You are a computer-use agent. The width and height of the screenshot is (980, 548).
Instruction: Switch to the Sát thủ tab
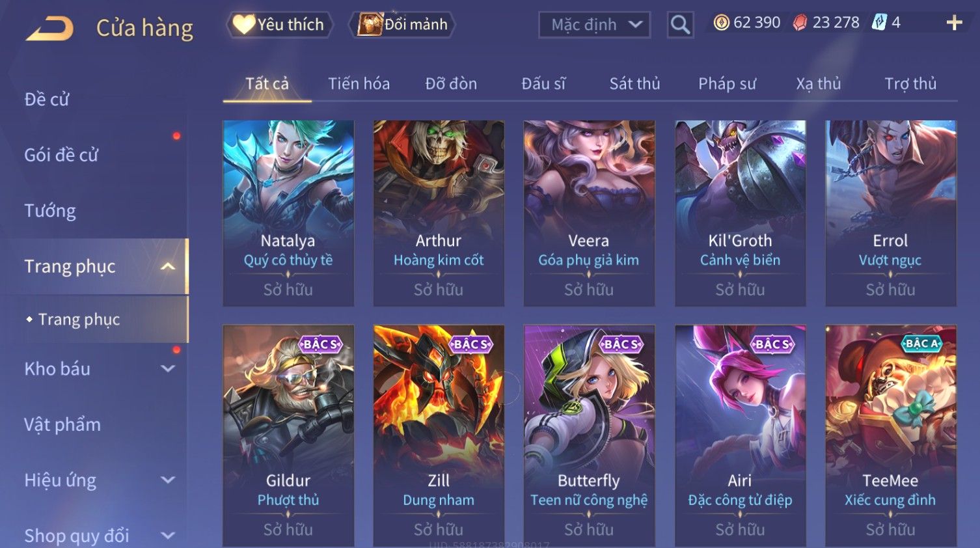click(634, 83)
